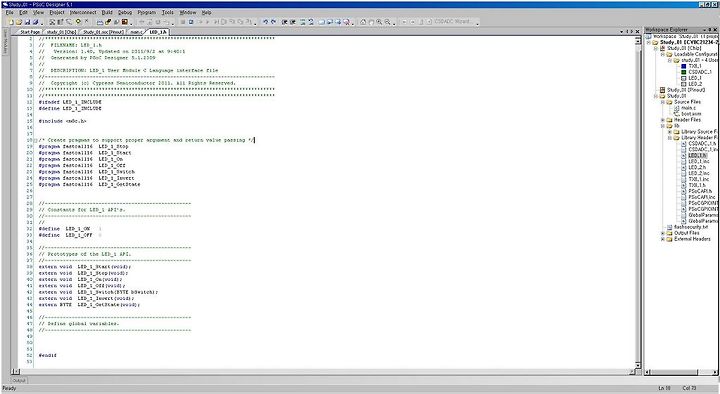Select flashsecurity.txt in the tree

click(x=691, y=227)
